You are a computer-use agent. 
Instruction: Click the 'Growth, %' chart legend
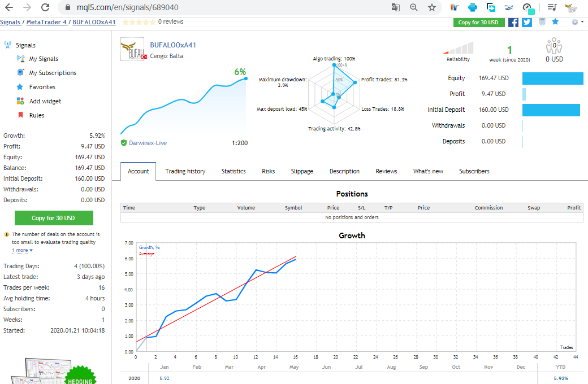click(149, 247)
